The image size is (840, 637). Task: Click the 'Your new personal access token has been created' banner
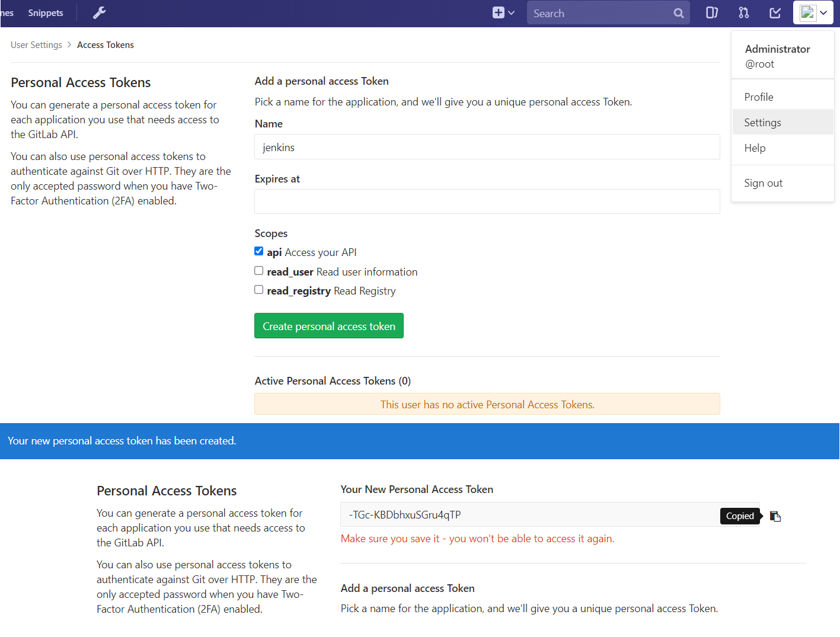(x=420, y=441)
